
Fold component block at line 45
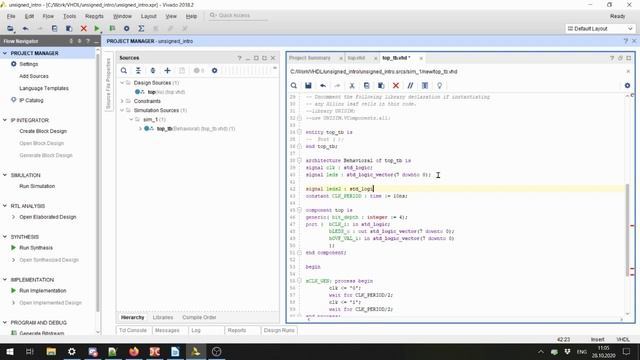tap(299, 210)
